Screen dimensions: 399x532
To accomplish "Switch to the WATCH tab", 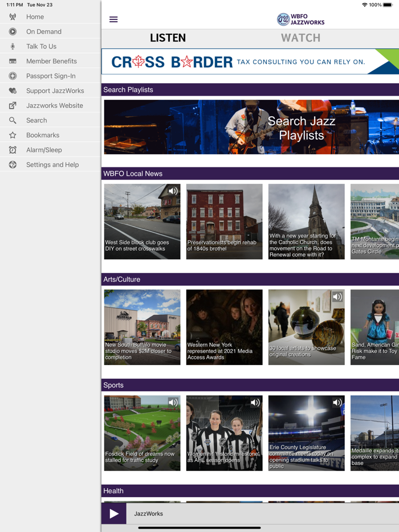I will 300,38.
